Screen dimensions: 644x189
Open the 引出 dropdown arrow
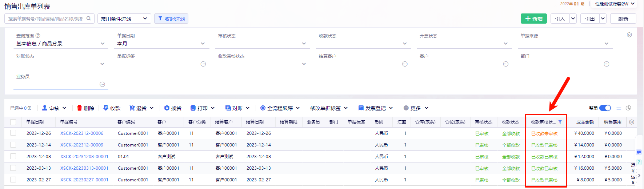603,19
